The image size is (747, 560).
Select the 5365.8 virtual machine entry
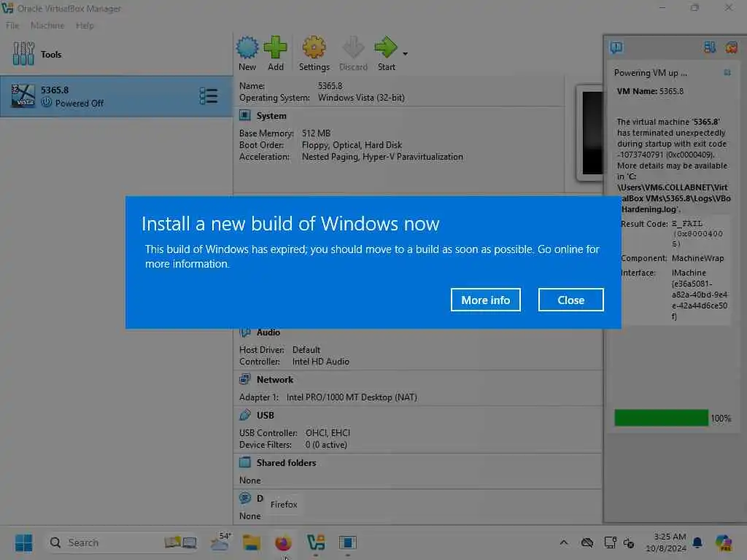click(x=116, y=96)
